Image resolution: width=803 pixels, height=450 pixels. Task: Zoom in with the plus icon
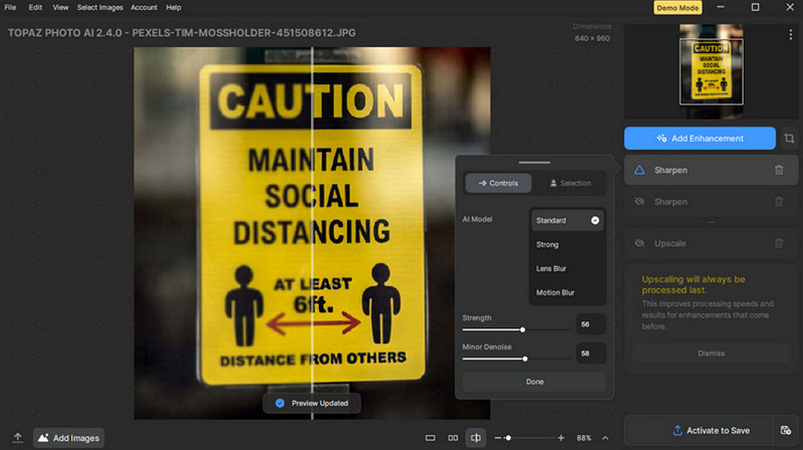pyautogui.click(x=561, y=438)
